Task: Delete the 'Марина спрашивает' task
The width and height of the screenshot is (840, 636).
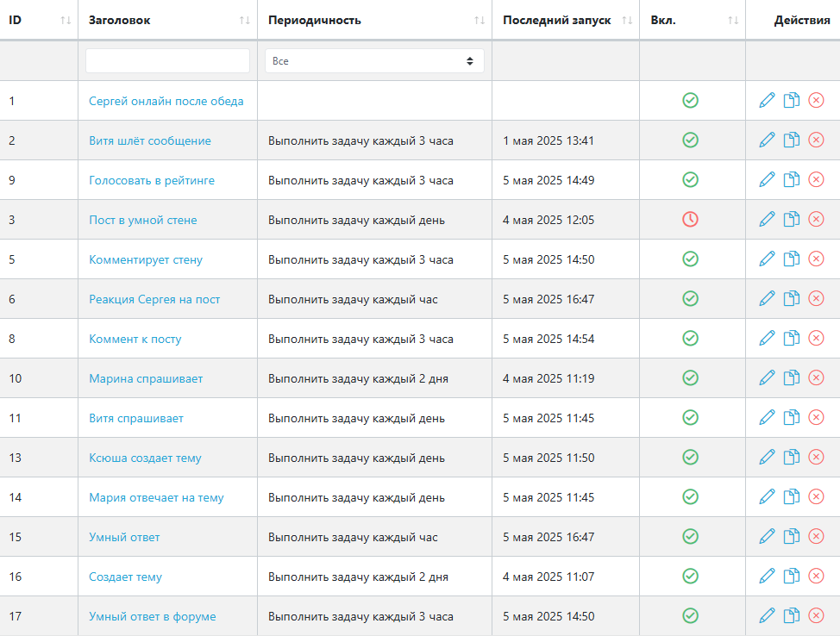Action: [816, 377]
